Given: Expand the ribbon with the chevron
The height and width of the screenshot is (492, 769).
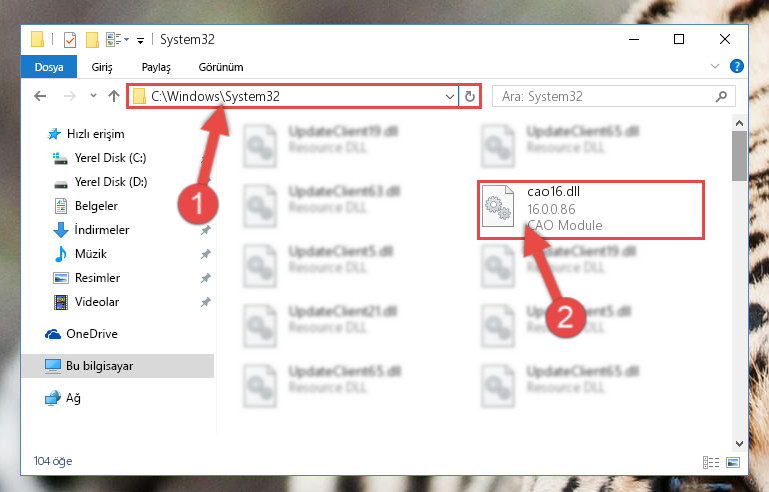Looking at the screenshot, I should pyautogui.click(x=715, y=66).
